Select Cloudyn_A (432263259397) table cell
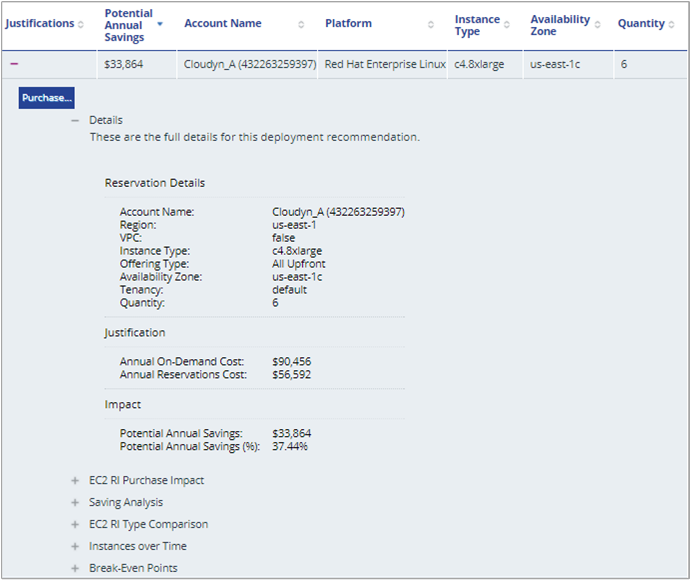 coord(247,64)
